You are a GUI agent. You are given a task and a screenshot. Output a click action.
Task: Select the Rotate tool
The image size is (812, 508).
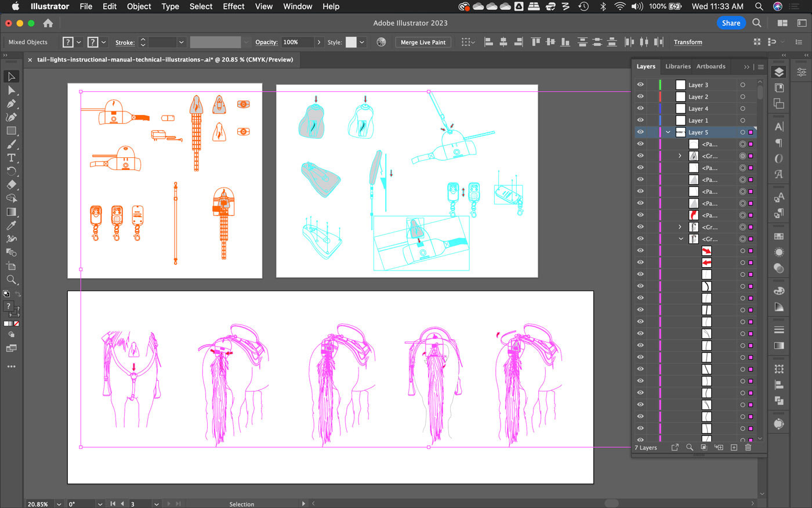tap(11, 171)
